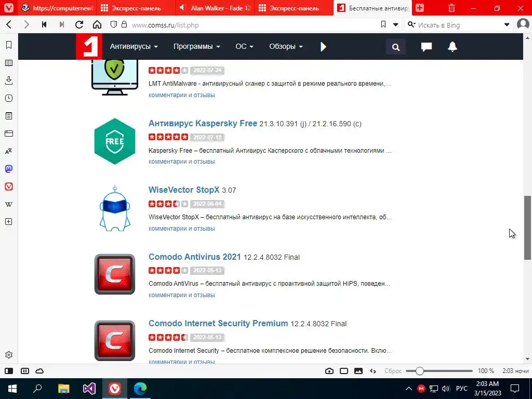Go to the home page icon

[97, 24]
